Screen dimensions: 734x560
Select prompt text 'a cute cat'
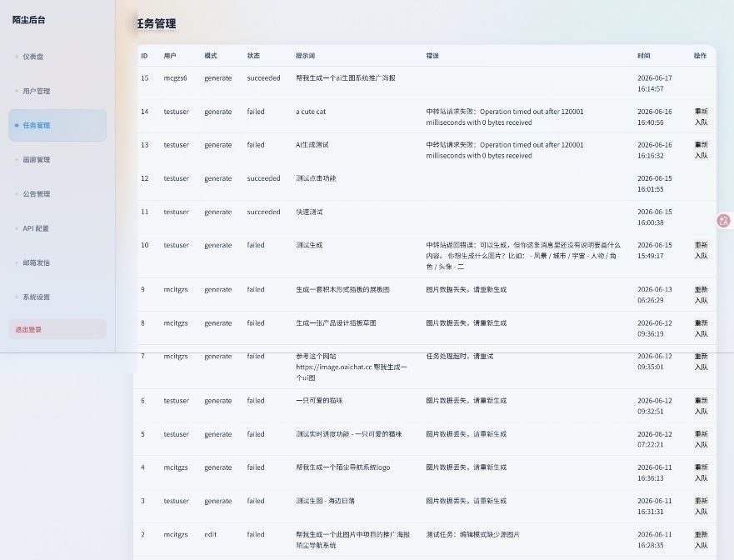[311, 112]
